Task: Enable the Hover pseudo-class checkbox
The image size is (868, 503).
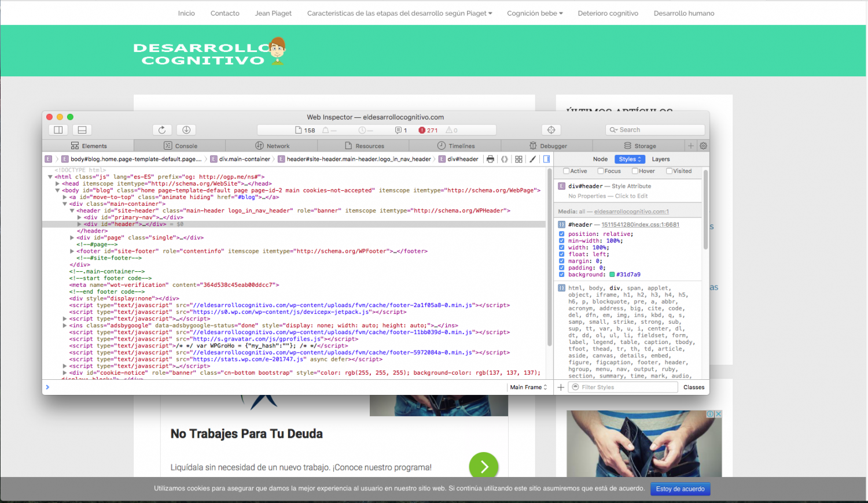Action: pyautogui.click(x=635, y=171)
